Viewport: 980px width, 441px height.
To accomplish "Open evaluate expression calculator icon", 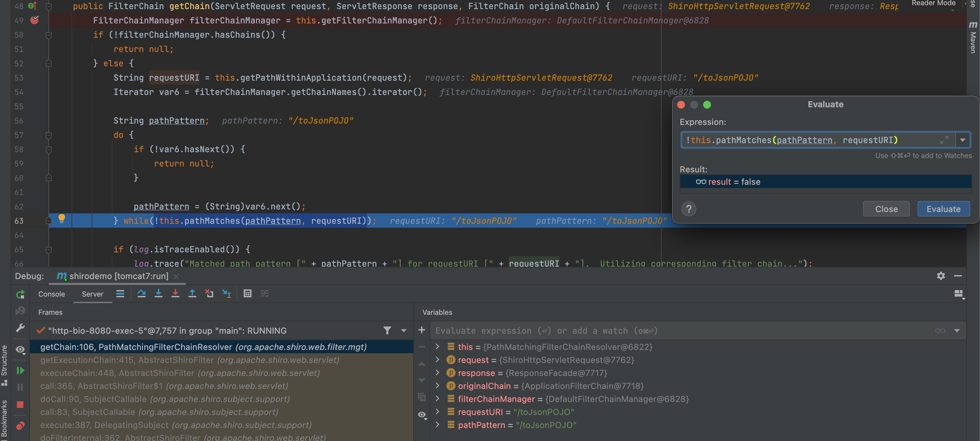I will (x=247, y=294).
